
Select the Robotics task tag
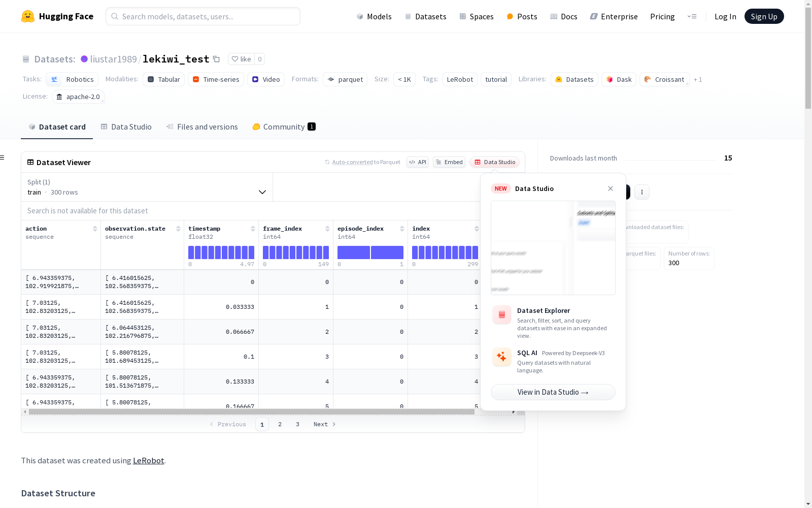(72, 79)
